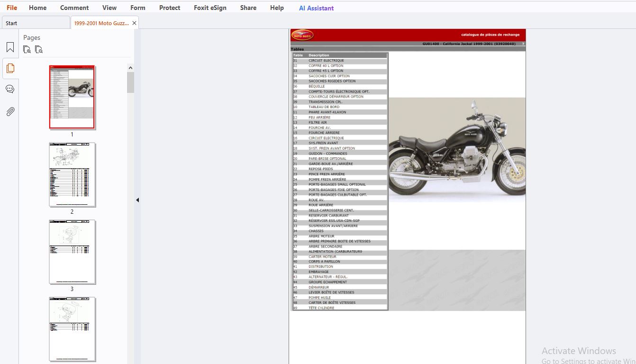The height and width of the screenshot is (364, 636).
Task: Open the Help ribbon tab
Action: click(x=277, y=8)
